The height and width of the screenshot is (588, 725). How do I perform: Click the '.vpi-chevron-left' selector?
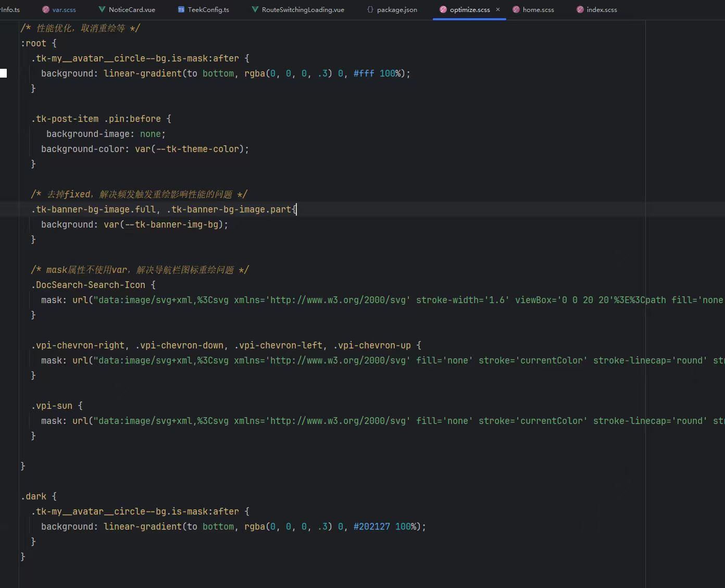click(x=278, y=345)
